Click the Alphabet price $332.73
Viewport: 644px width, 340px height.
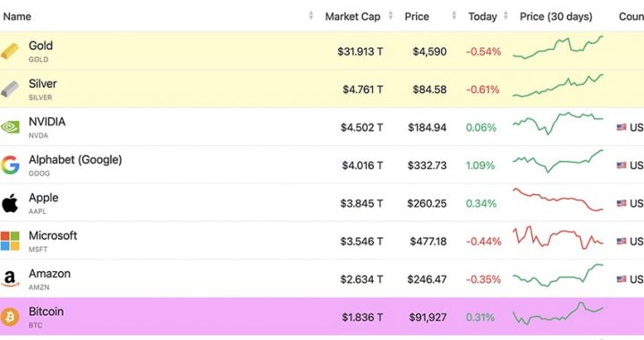point(428,166)
